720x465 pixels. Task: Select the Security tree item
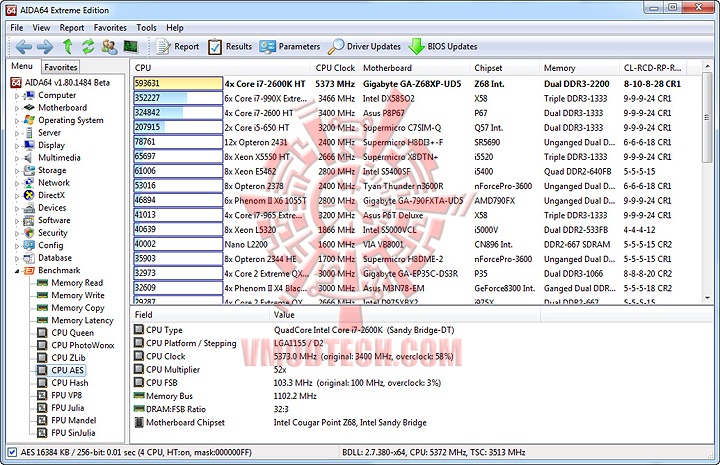(53, 233)
